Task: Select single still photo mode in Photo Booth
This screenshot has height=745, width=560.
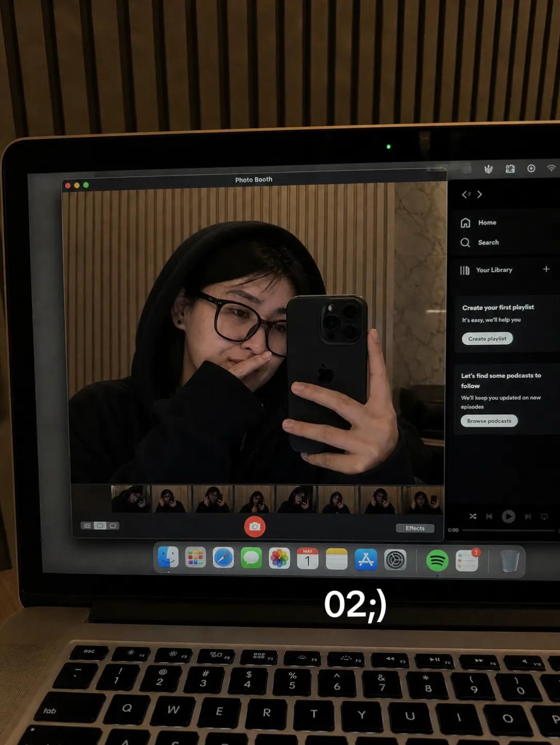Action: click(100, 525)
